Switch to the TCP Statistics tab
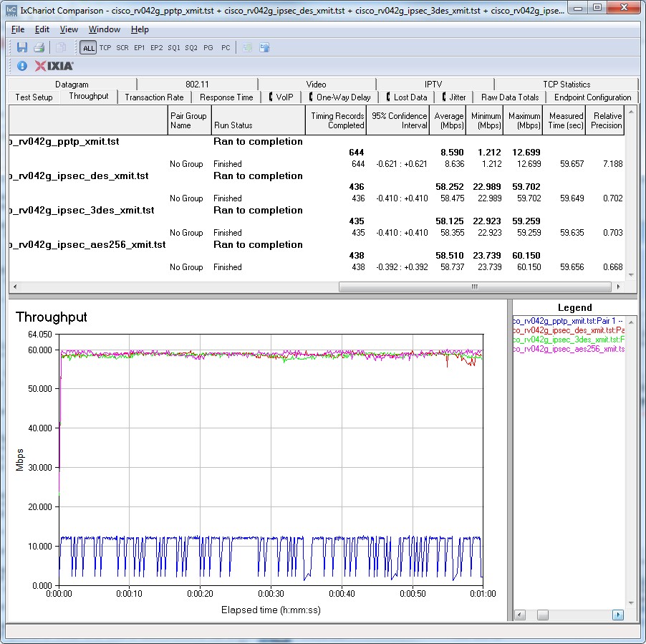 pos(567,84)
